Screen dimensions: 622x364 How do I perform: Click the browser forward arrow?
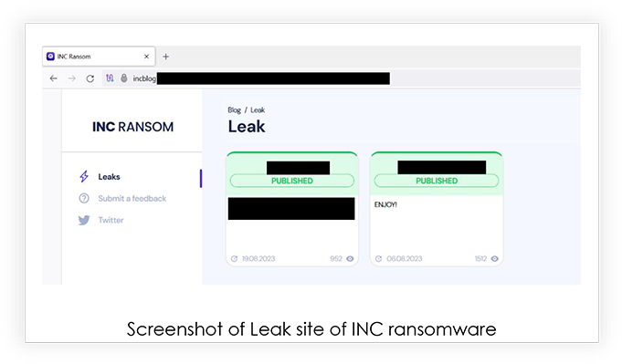pos(72,78)
